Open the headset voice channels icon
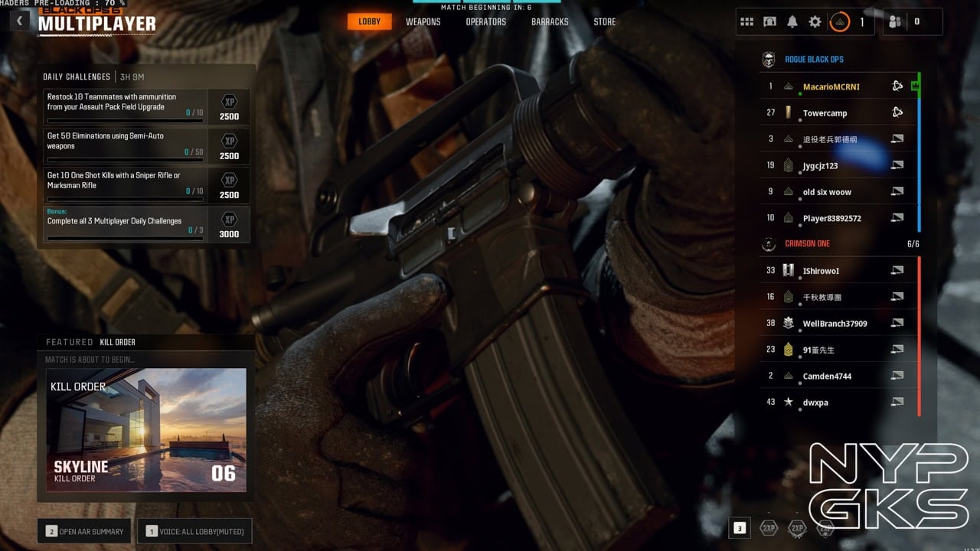Screen dimensions: 980x551 tap(770, 22)
